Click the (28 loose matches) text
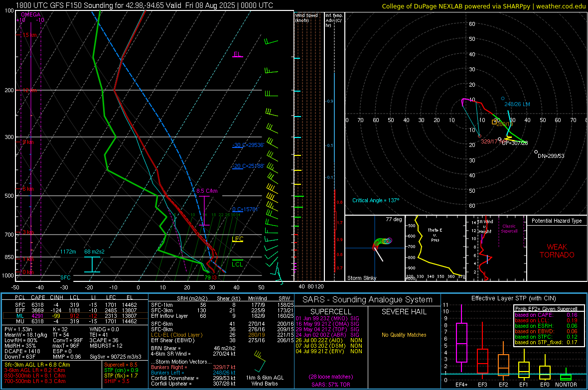This screenshot has width=588, height=390. tap(330, 377)
